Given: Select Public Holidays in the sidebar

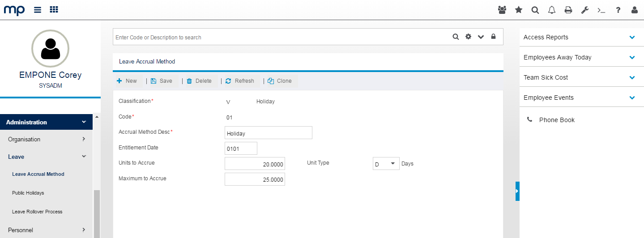Looking at the screenshot, I should tap(28, 193).
